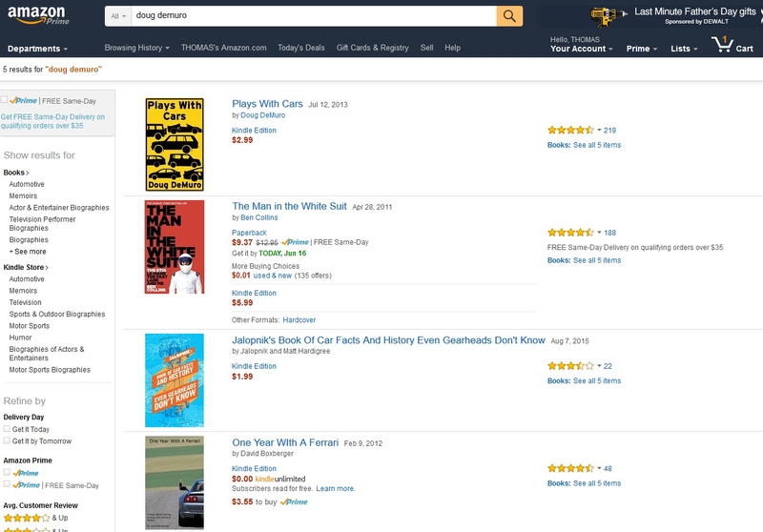Click Get FREE Same-Day Delivery link
Screen dimensions: 763x532
[52, 121]
